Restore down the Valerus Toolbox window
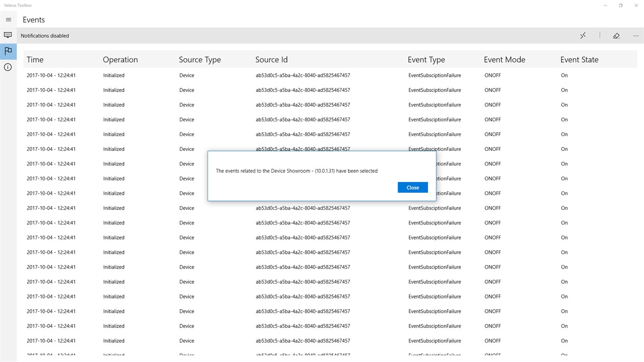Image resolution: width=644 pixels, height=362 pixels. pos(620,5)
